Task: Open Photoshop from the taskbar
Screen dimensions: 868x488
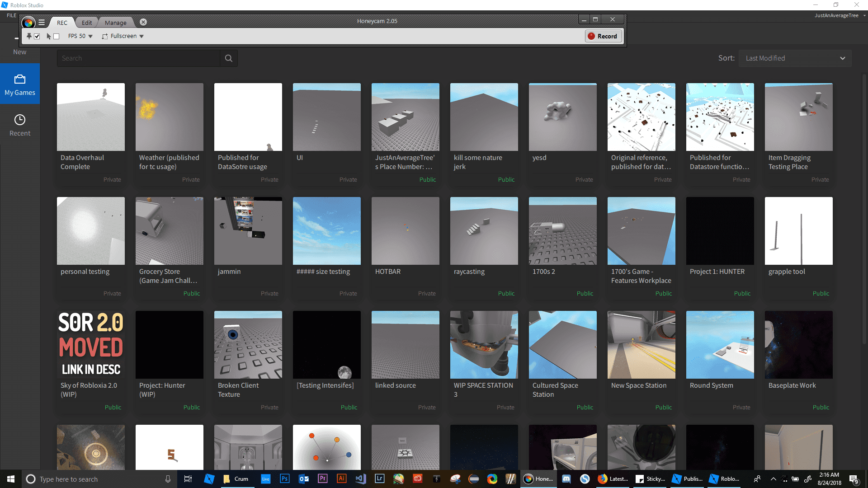Action: coord(284,479)
